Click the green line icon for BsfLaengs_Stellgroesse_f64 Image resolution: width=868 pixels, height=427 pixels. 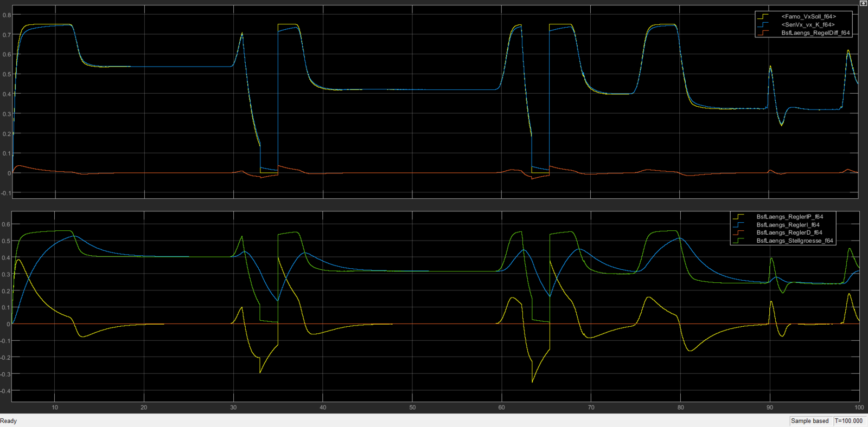click(x=739, y=241)
